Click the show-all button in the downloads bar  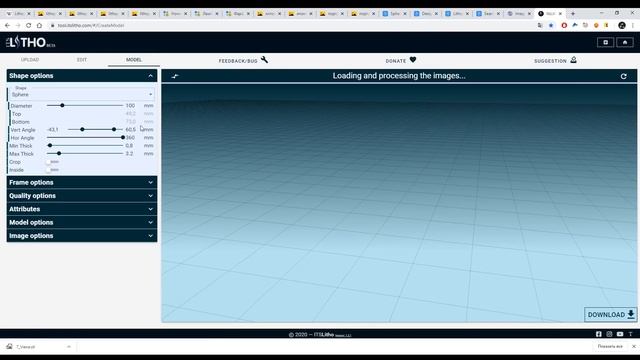tap(610, 347)
